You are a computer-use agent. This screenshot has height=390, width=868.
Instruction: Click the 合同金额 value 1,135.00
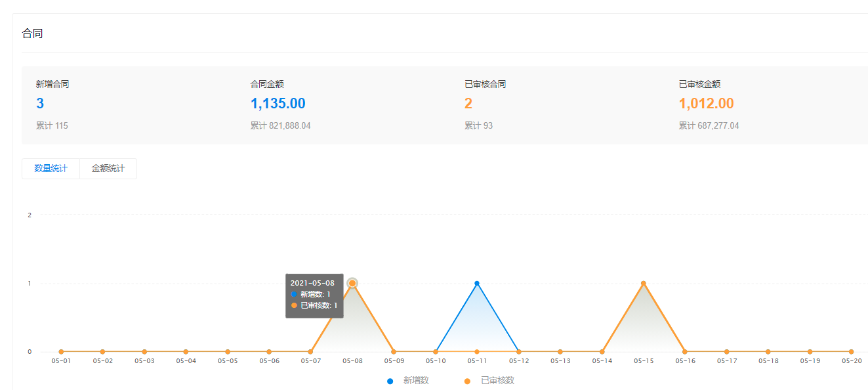[x=278, y=104]
